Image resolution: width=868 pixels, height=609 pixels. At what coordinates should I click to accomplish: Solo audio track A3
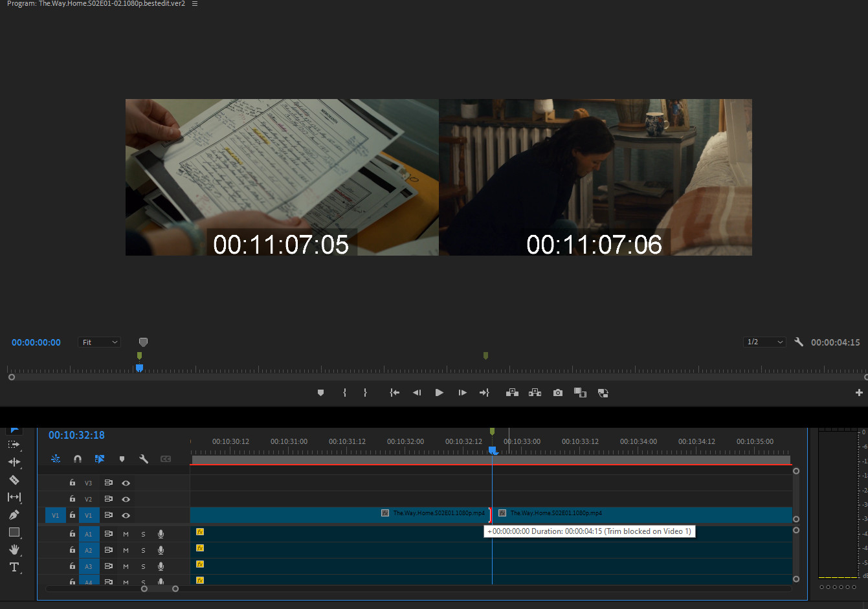coord(143,566)
